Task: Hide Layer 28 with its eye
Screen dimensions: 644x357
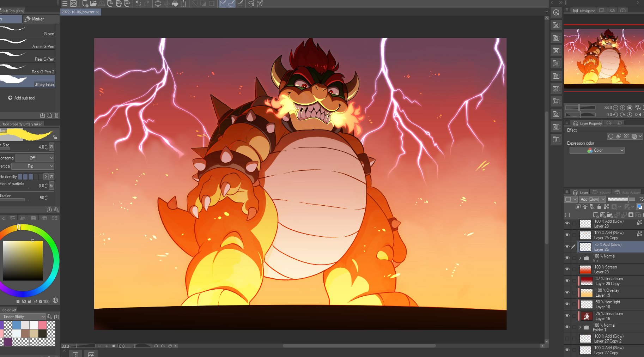Action: [567, 224]
